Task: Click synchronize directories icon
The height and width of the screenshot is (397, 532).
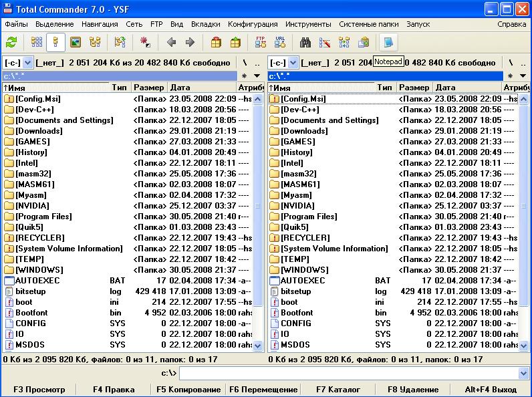Action: click(344, 42)
